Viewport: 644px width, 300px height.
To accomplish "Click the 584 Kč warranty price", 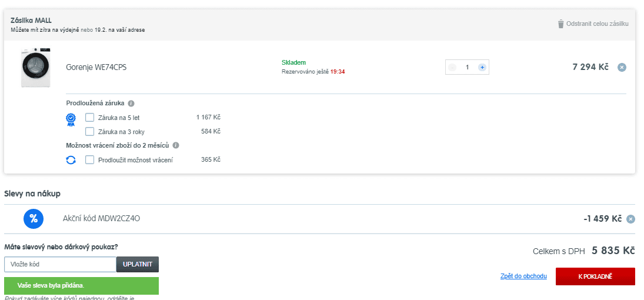I will point(211,132).
